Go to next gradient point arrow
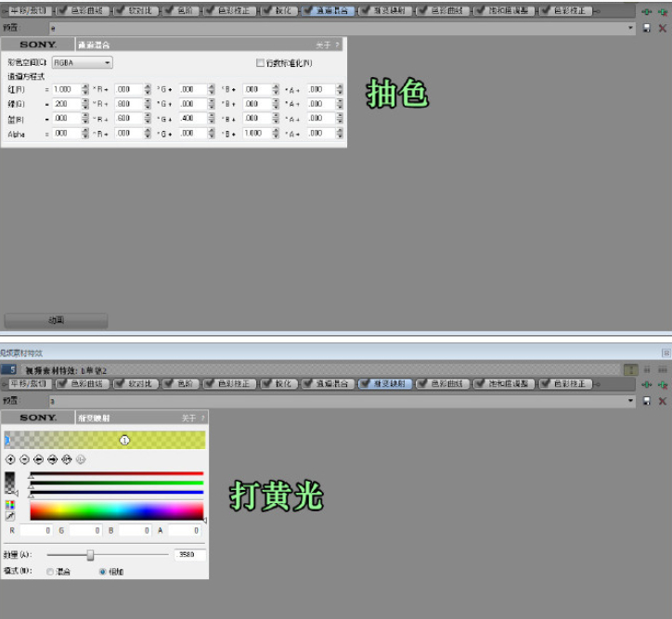 click(x=52, y=459)
